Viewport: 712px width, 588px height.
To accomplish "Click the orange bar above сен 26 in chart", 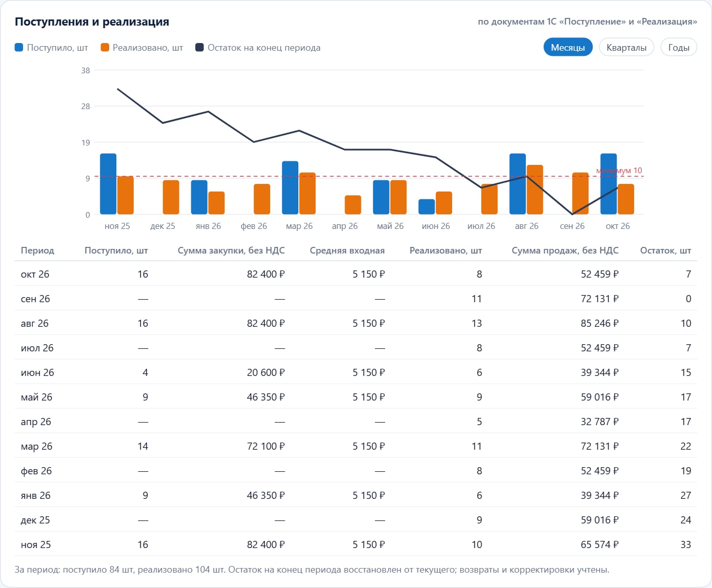I will coord(580,194).
